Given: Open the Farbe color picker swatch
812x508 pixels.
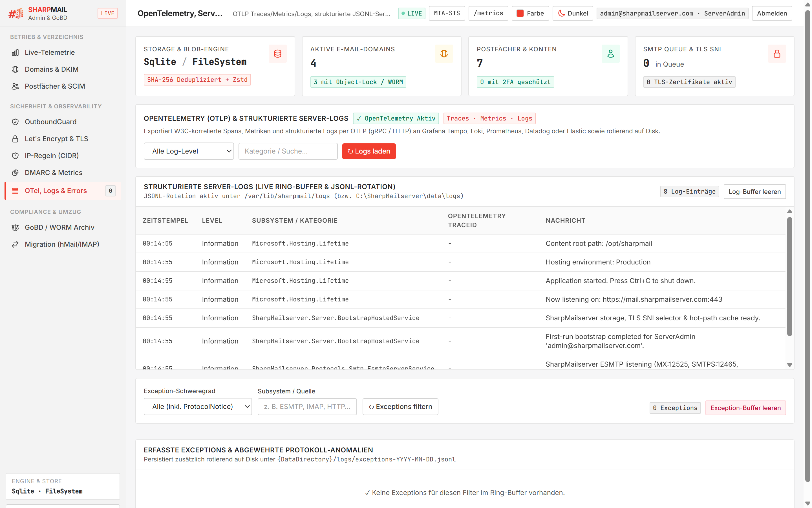Looking at the screenshot, I should pyautogui.click(x=520, y=14).
